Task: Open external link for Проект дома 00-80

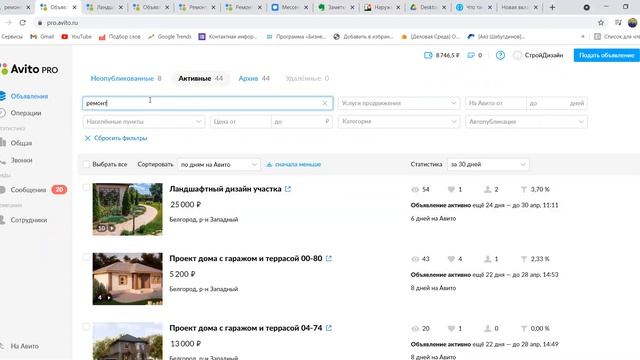Action: click(x=329, y=258)
